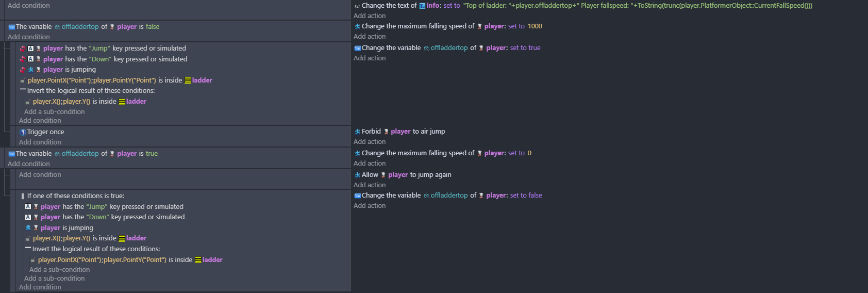Select "Invert the logical result" below the inverted jumping condition
Screen dimensions: 868x293
coord(87,91)
